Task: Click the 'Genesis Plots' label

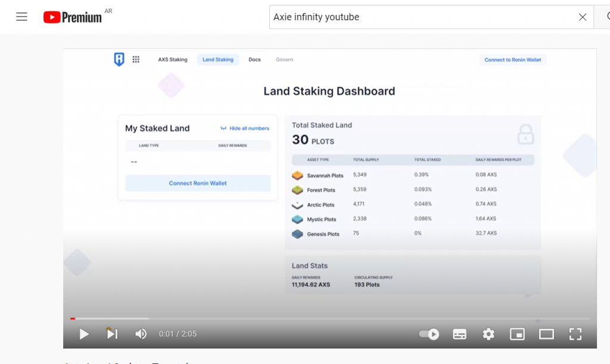Action: [323, 234]
